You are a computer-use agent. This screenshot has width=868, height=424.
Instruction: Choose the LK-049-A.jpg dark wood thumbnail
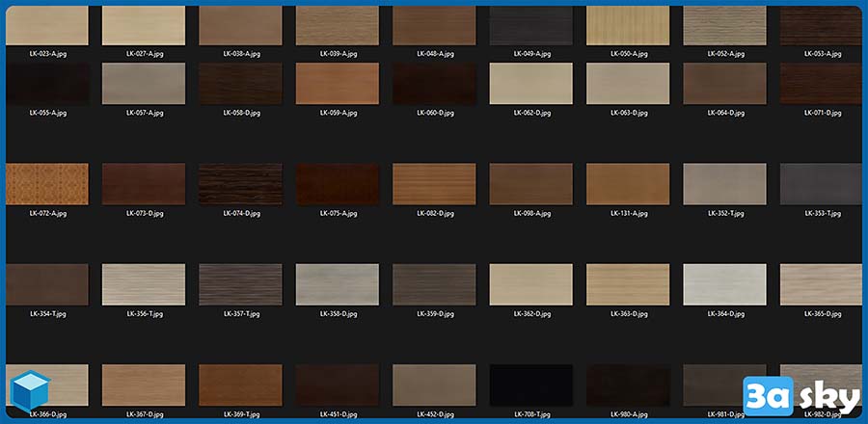click(x=531, y=25)
